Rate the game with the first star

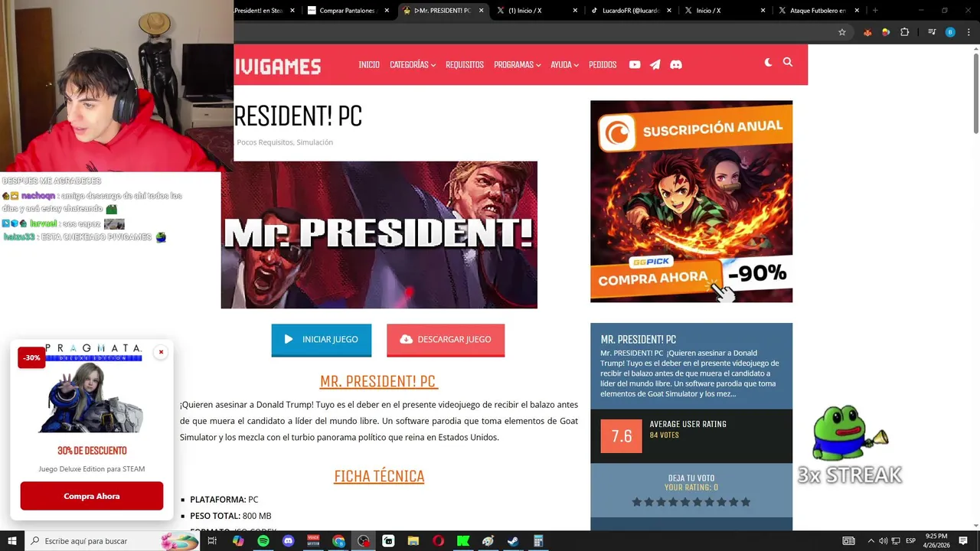(x=636, y=502)
